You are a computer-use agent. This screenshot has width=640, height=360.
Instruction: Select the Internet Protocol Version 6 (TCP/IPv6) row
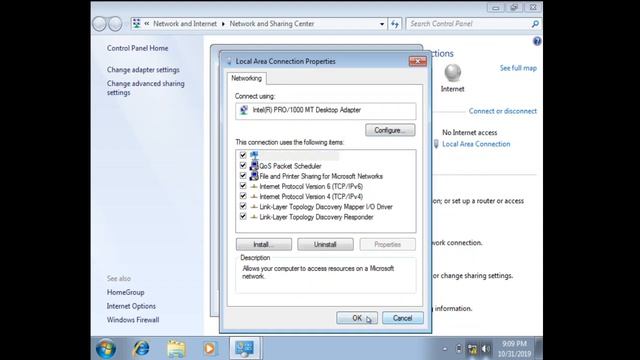click(311, 186)
